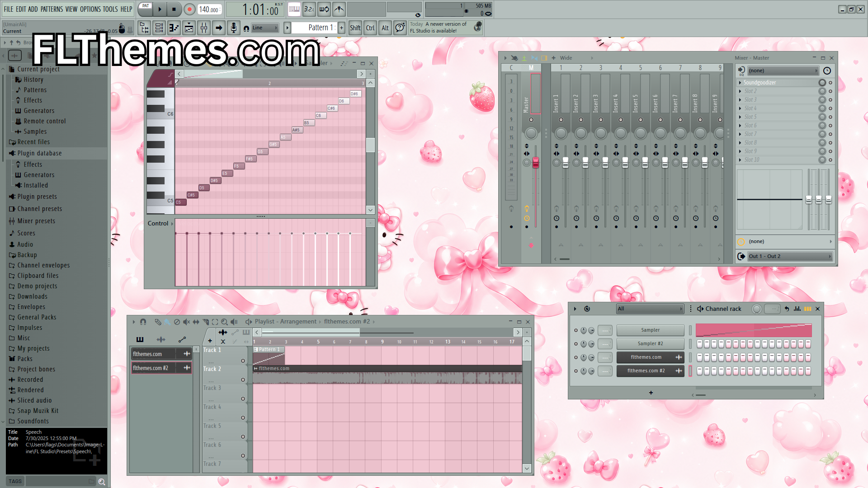
Task: Toggle PAT/SONG mode switch
Action: 146,9
